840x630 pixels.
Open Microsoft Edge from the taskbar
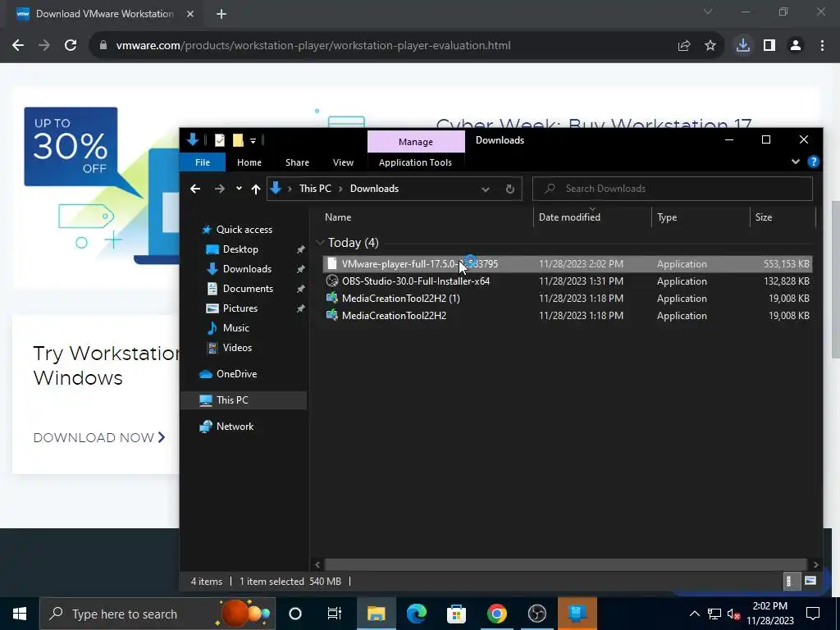click(x=416, y=614)
